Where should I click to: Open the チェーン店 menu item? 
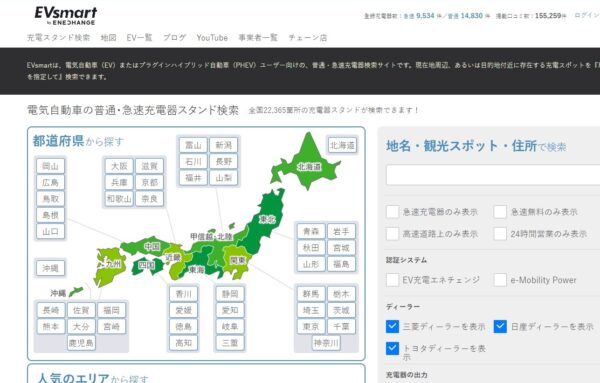tap(308, 37)
